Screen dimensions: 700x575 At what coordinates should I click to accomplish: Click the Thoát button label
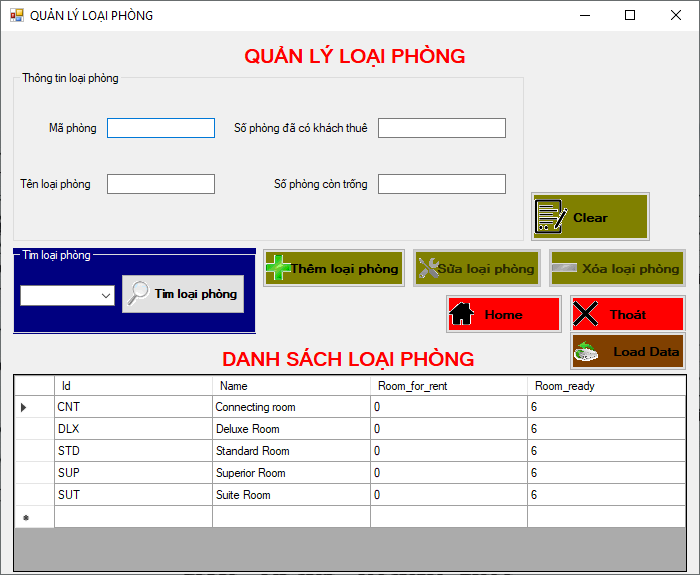tap(628, 315)
